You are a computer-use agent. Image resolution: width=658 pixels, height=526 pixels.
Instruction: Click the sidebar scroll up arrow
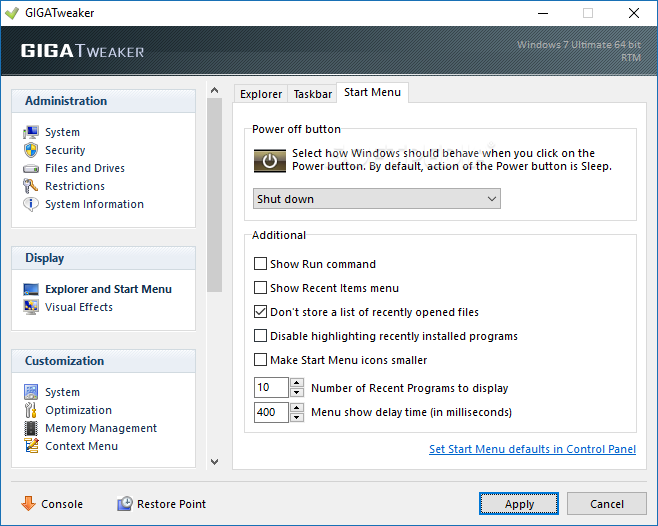click(214, 90)
